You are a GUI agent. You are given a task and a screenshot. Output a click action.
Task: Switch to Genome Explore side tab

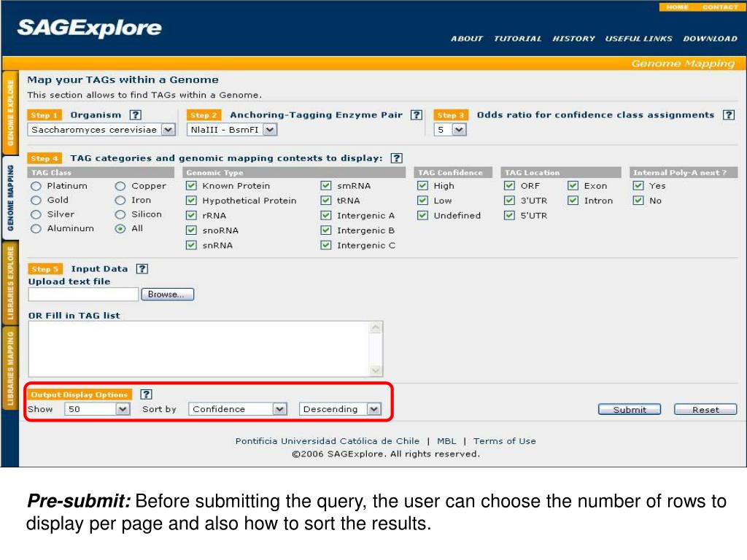pyautogui.click(x=10, y=113)
